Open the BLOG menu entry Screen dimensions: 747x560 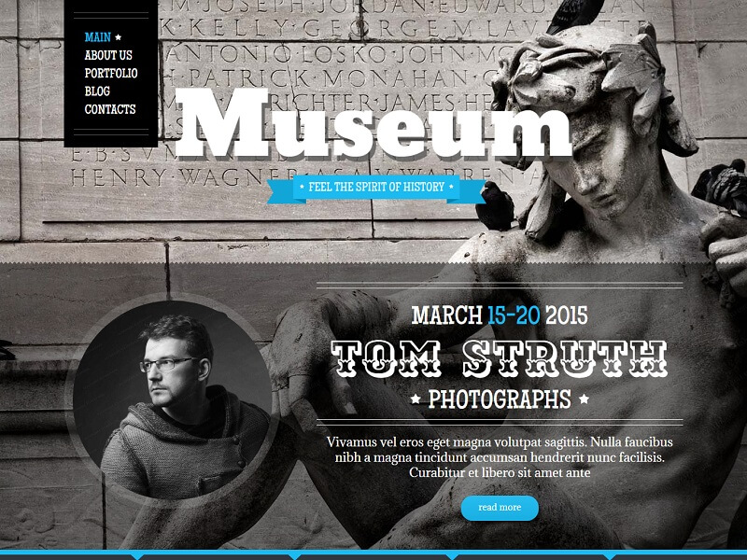click(97, 91)
